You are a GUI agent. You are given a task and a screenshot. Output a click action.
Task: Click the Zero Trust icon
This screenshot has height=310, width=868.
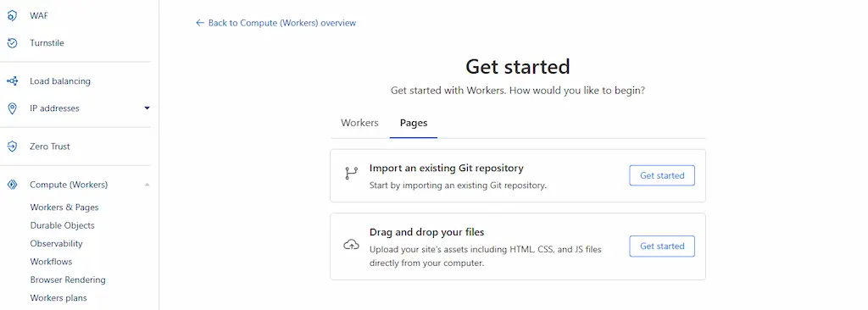pos(12,147)
